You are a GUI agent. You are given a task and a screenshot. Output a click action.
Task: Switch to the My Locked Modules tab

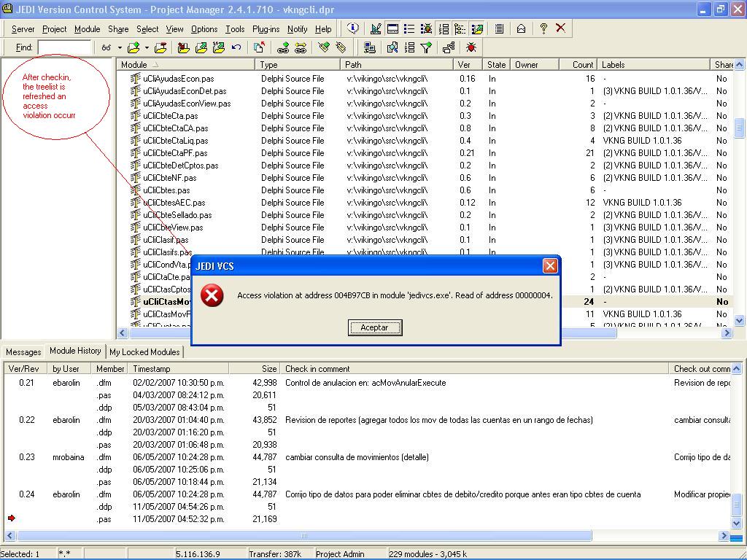144,351
